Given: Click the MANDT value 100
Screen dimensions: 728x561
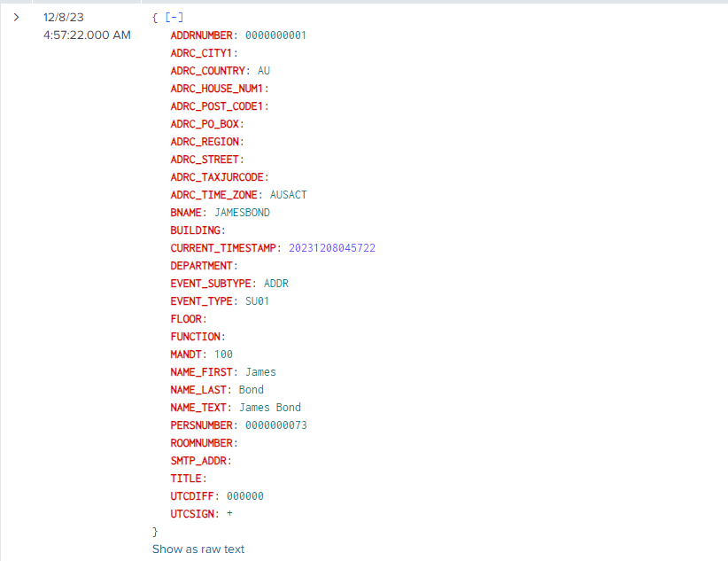Looking at the screenshot, I should coord(223,355).
